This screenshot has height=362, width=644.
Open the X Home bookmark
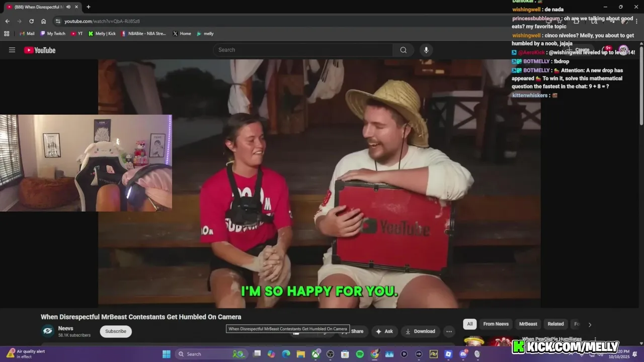(182, 34)
